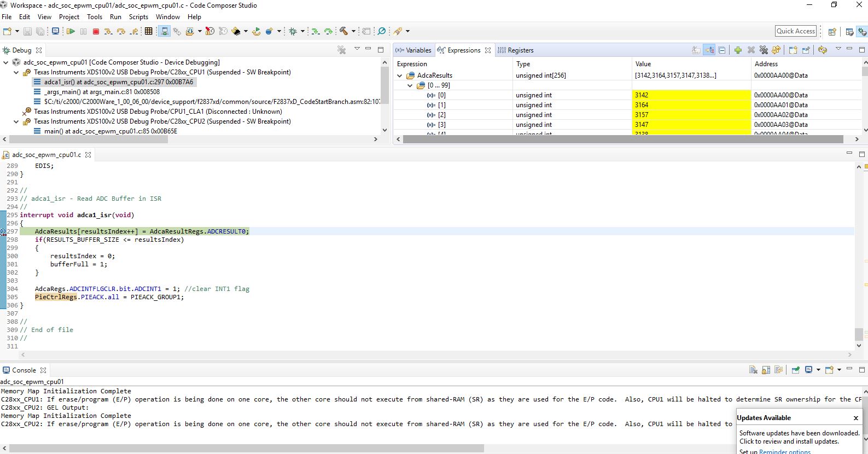Click value 3142 of element [0]
The height and width of the screenshot is (454, 868).
tap(691, 95)
